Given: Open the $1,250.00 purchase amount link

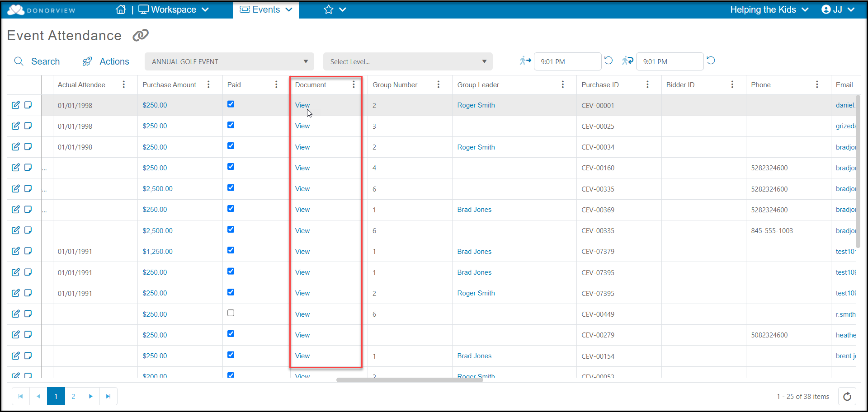Looking at the screenshot, I should click(x=157, y=251).
